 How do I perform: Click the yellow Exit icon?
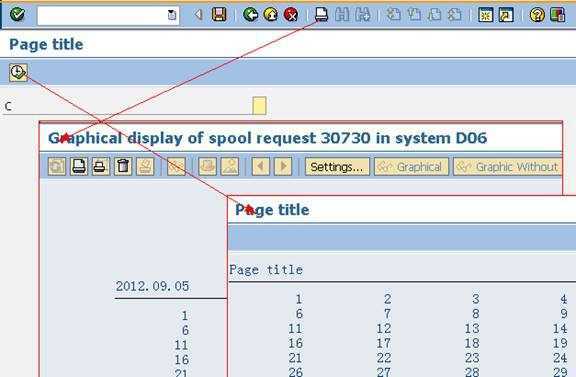pos(271,15)
